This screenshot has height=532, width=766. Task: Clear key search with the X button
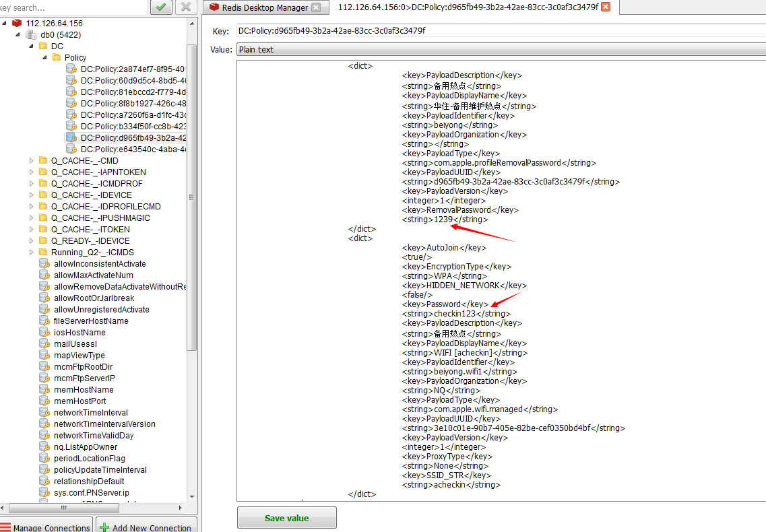pos(186,7)
